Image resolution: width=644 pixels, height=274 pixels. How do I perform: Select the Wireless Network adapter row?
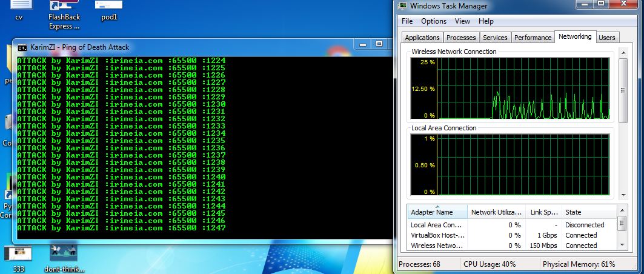pyautogui.click(x=512, y=246)
